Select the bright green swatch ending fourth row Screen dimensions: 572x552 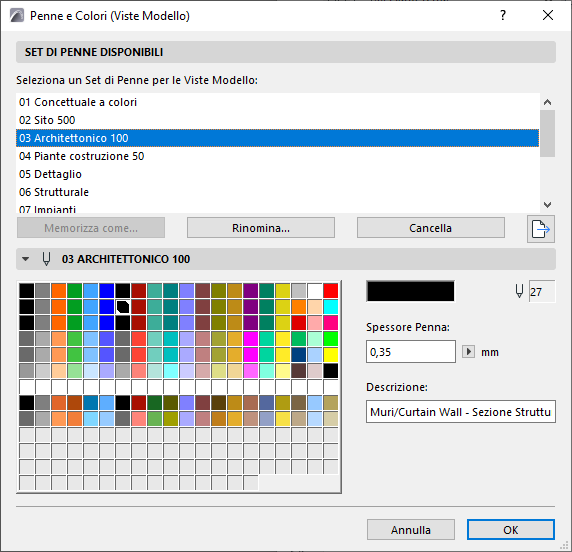(331, 339)
